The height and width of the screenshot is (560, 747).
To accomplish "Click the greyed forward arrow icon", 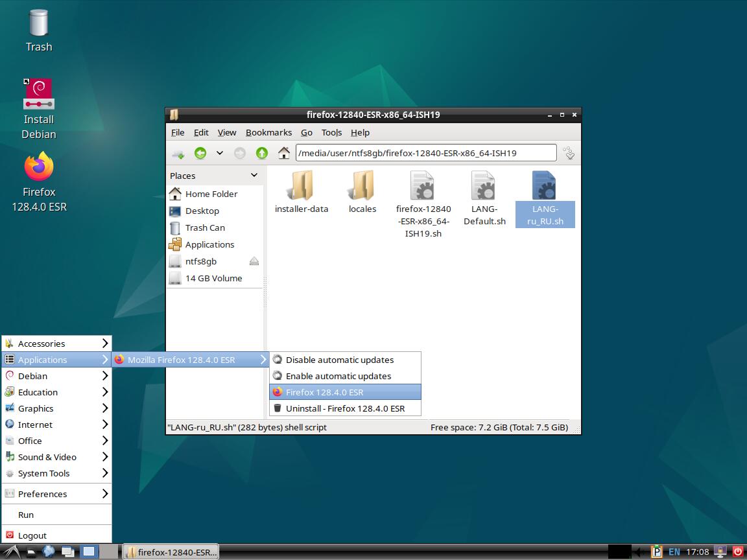I will (240, 154).
